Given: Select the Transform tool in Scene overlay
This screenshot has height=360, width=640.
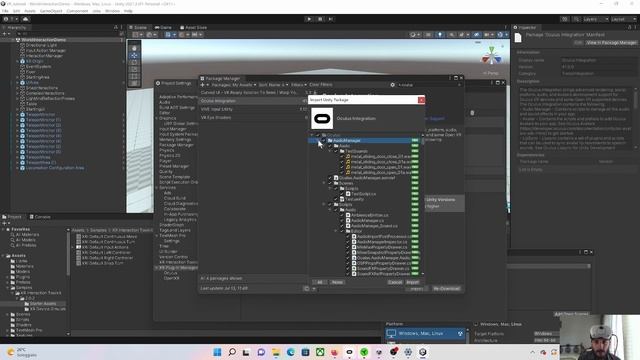Looking at the screenshot, I should click(x=134, y=83).
